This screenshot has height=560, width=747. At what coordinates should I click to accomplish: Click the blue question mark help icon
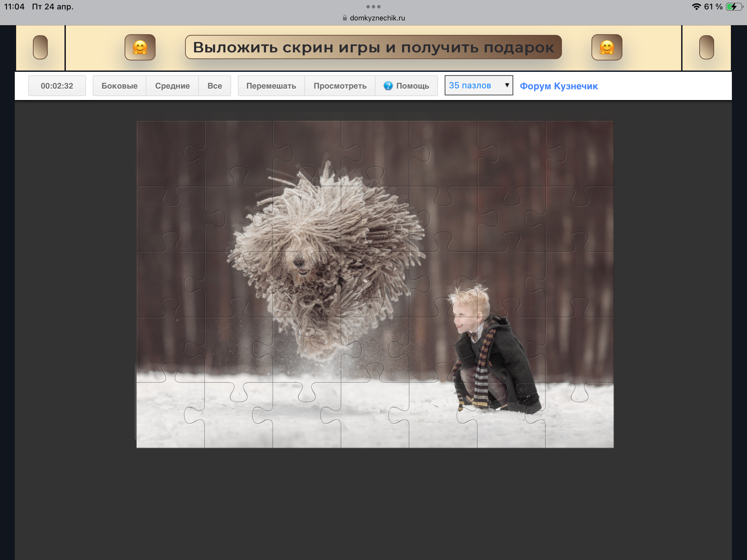point(388,86)
